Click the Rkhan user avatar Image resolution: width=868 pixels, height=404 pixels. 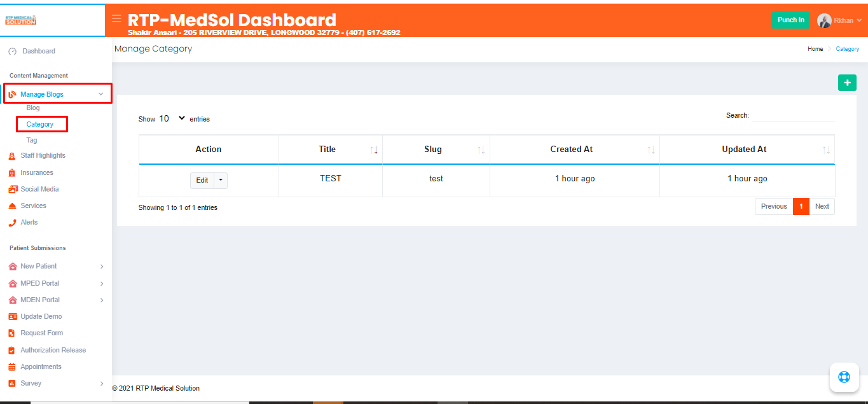pyautogui.click(x=824, y=20)
